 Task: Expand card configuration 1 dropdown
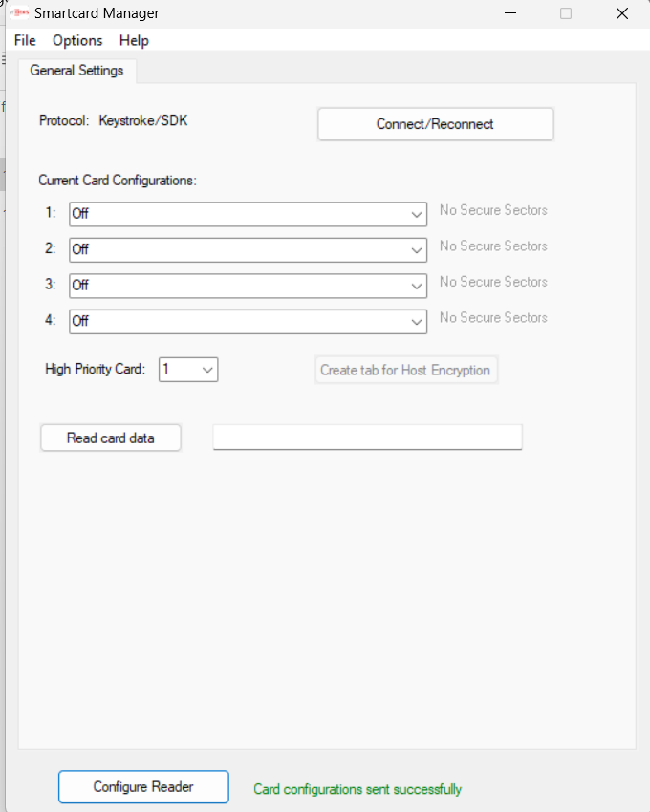coord(417,214)
